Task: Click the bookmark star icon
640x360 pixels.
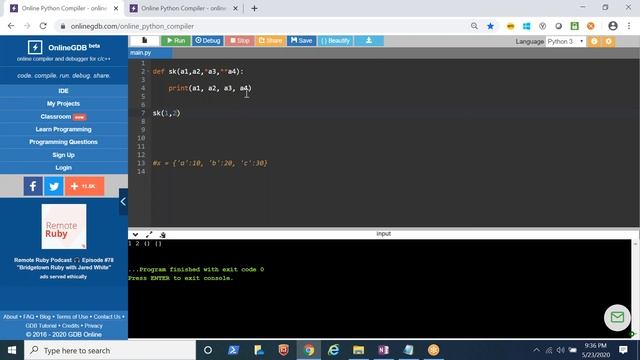Action: coord(490,26)
